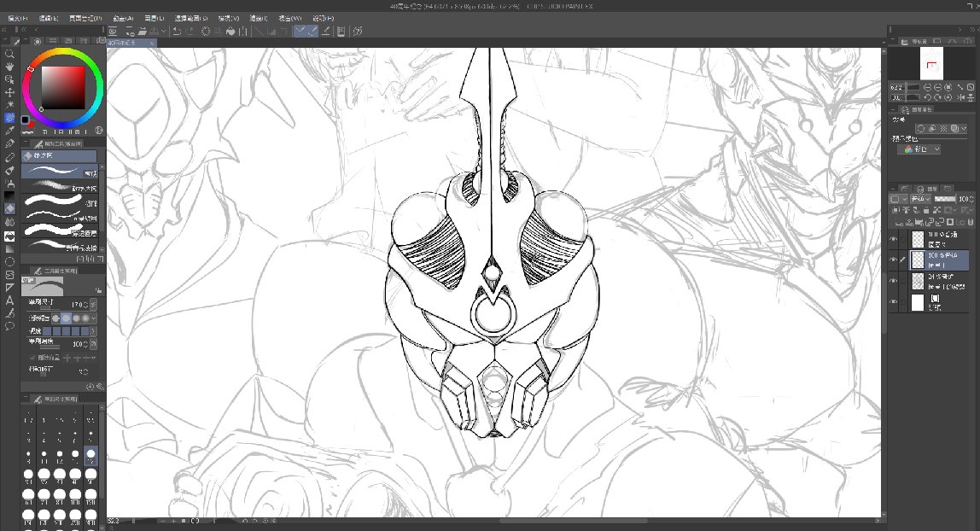The height and width of the screenshot is (531, 980).
Task: Open the layer blending mode dropdown
Action: [920, 199]
